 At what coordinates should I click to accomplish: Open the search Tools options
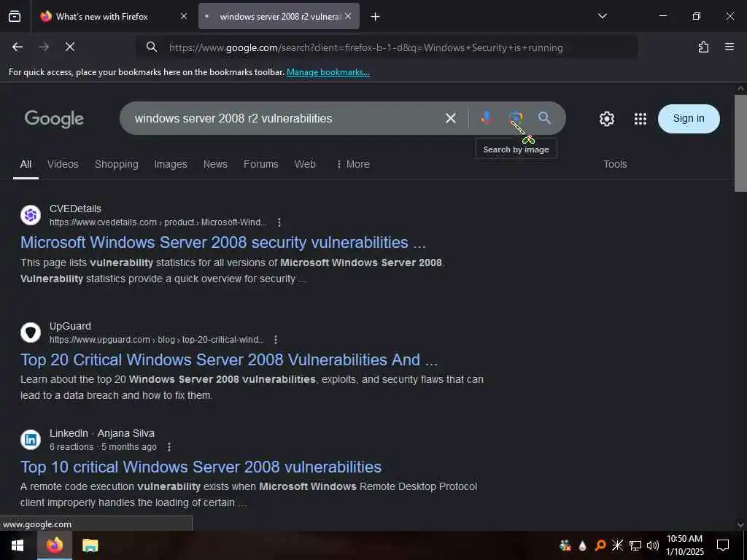pyautogui.click(x=615, y=164)
